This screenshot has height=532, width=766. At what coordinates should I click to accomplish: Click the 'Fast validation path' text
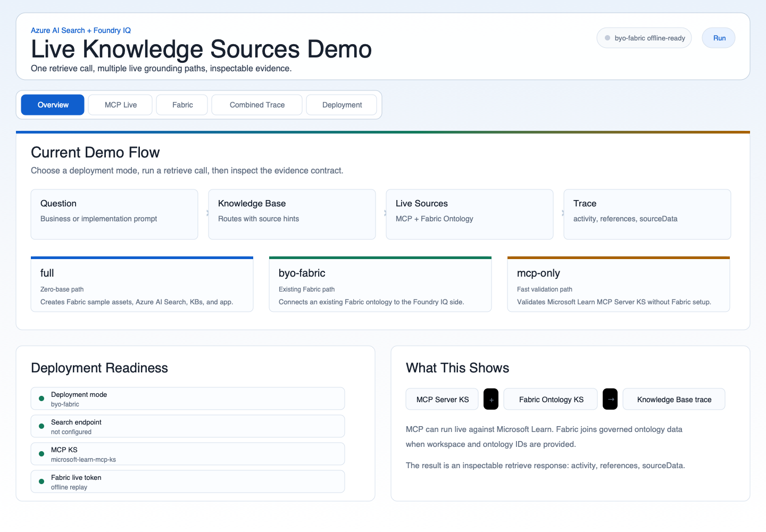click(545, 289)
